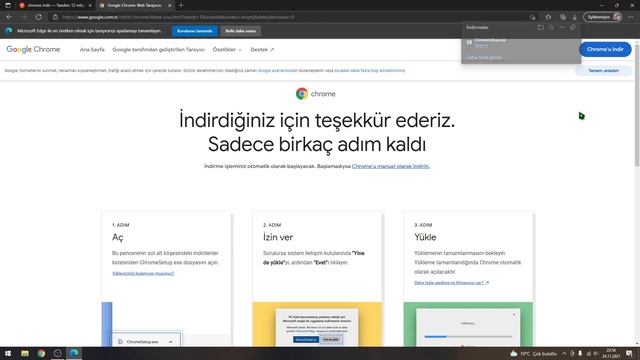Open the 'Daha fazla yardım' link in step 3
This screenshot has height=360, width=640.
coord(451,282)
